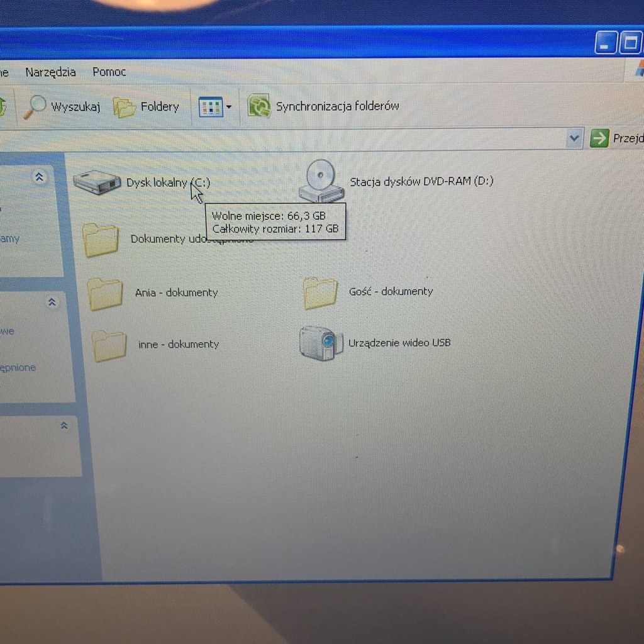This screenshot has height=644, width=644.
Task: Select the inne - dokumenty folder icon
Action: pyautogui.click(x=109, y=346)
